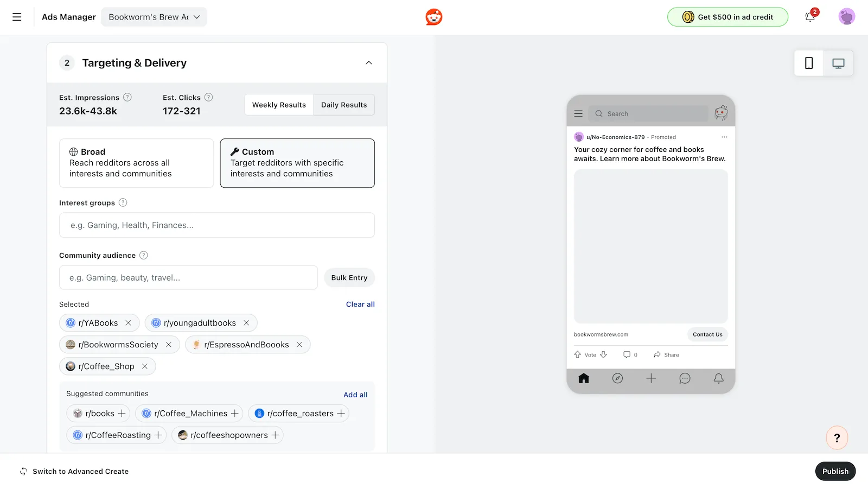
Task: Add suggested r/coffeeshopowners community
Action: [x=275, y=435]
